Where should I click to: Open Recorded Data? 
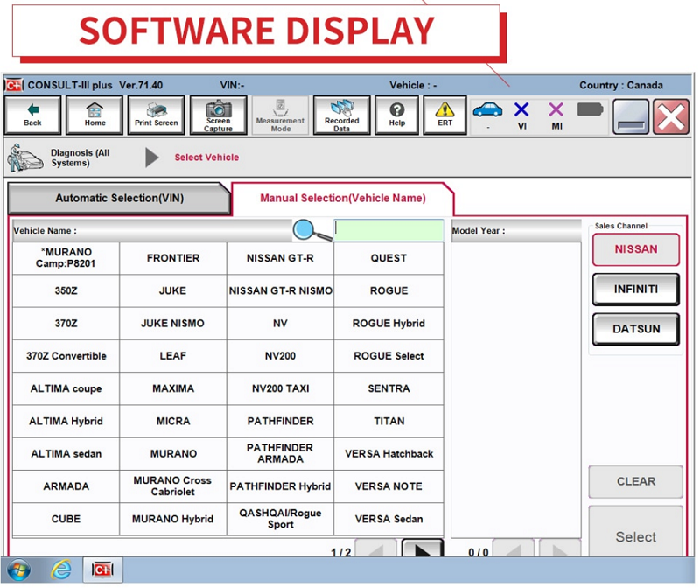pyautogui.click(x=342, y=115)
